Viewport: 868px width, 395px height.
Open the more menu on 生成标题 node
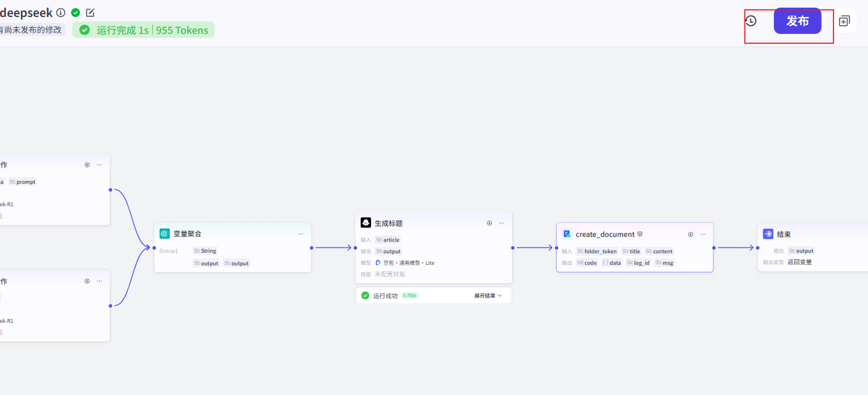click(502, 223)
